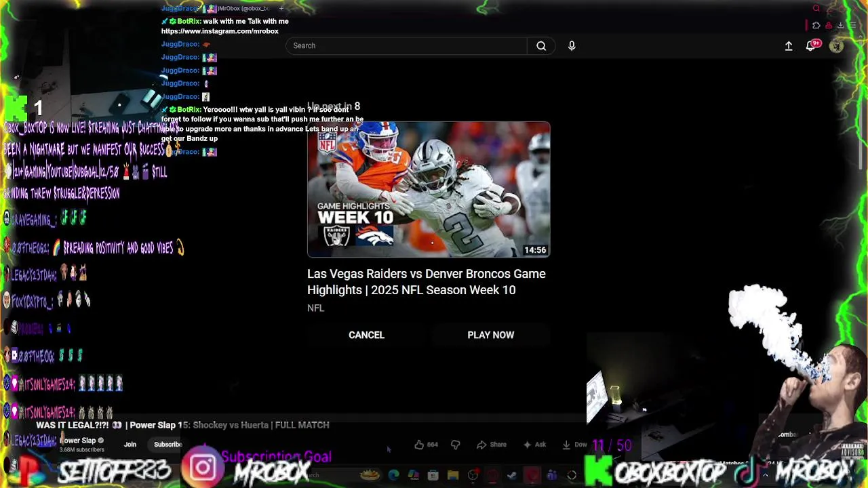
Task: Open the YouTube account avatar menu
Action: point(836,45)
